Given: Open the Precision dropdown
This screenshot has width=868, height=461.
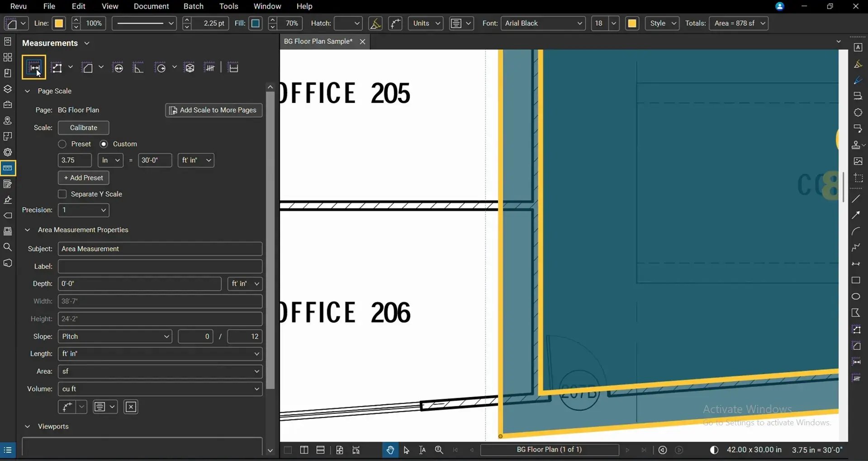Looking at the screenshot, I should [x=84, y=210].
